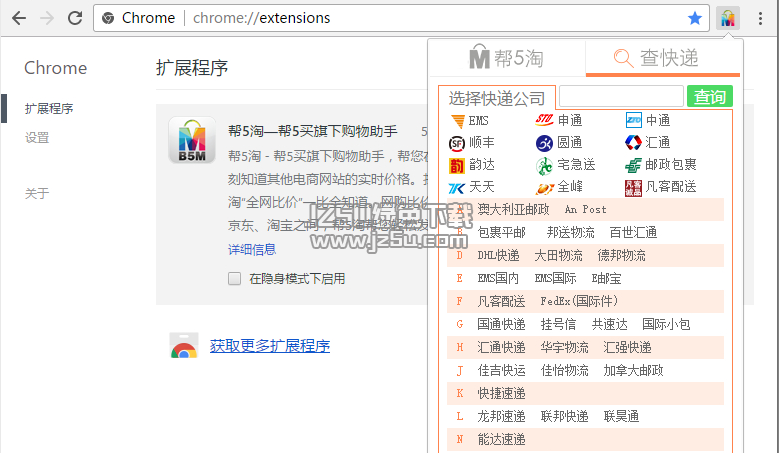Select 挂号信 from the courier list

(x=558, y=324)
